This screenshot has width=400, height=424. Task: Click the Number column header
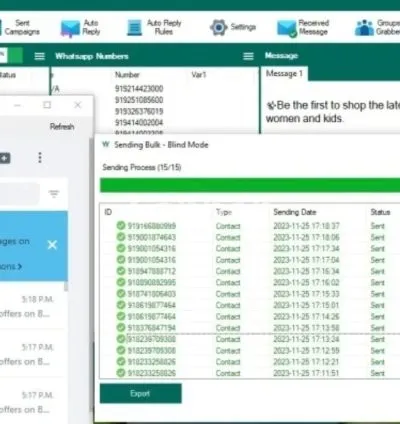127,75
